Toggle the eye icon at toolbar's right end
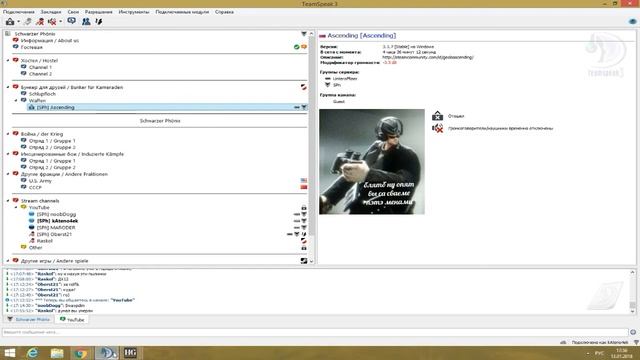Viewport: 640px width, 360px height. 633,21
